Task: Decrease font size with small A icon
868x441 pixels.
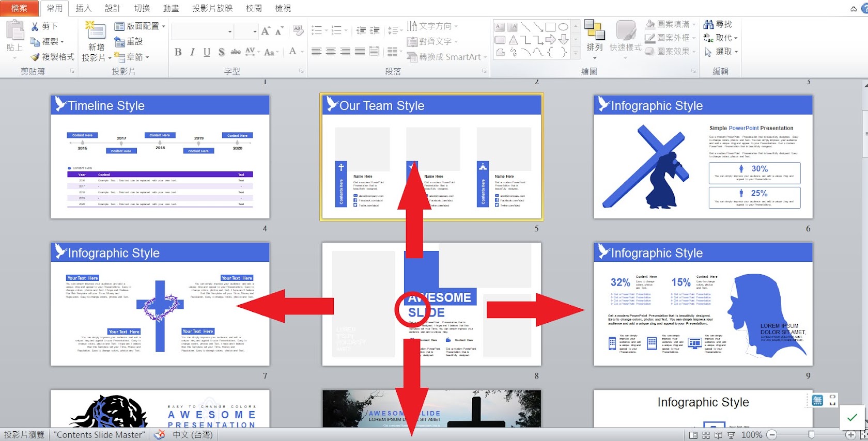Action: click(x=279, y=31)
